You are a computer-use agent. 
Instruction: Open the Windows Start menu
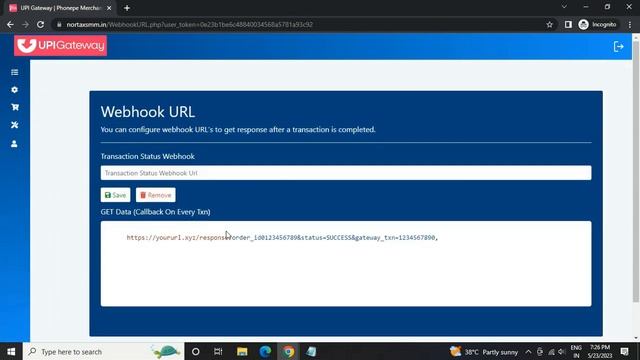coord(11,351)
